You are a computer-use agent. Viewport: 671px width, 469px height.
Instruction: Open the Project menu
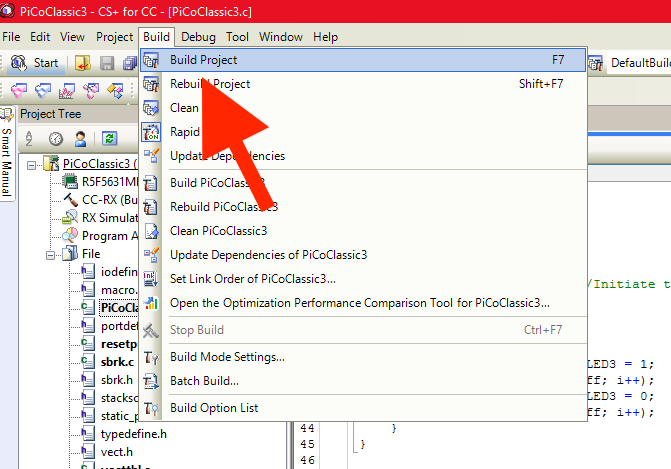tap(114, 37)
